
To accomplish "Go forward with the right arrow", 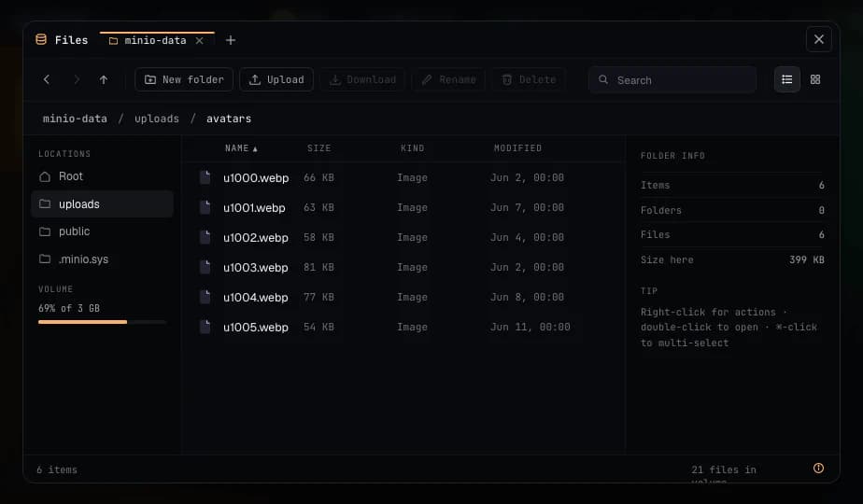I will click(x=77, y=79).
